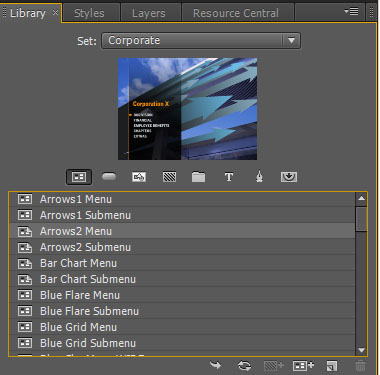Select Blue Flare Submenu in the list

pyautogui.click(x=182, y=311)
